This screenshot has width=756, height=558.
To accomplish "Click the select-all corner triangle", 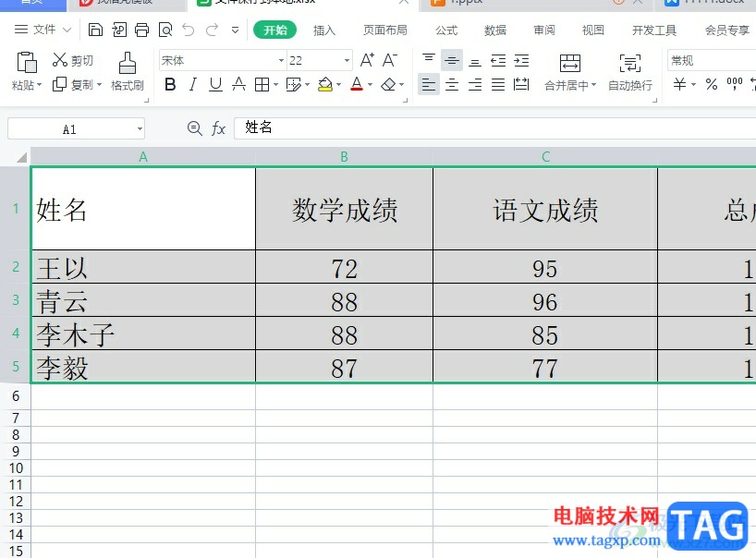I will pyautogui.click(x=21, y=157).
